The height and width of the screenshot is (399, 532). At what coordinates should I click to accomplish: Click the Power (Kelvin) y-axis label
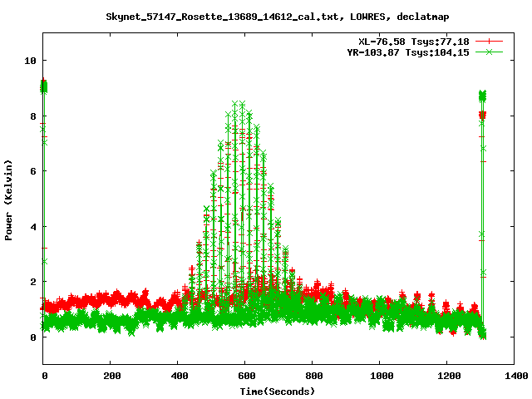tap(8, 200)
